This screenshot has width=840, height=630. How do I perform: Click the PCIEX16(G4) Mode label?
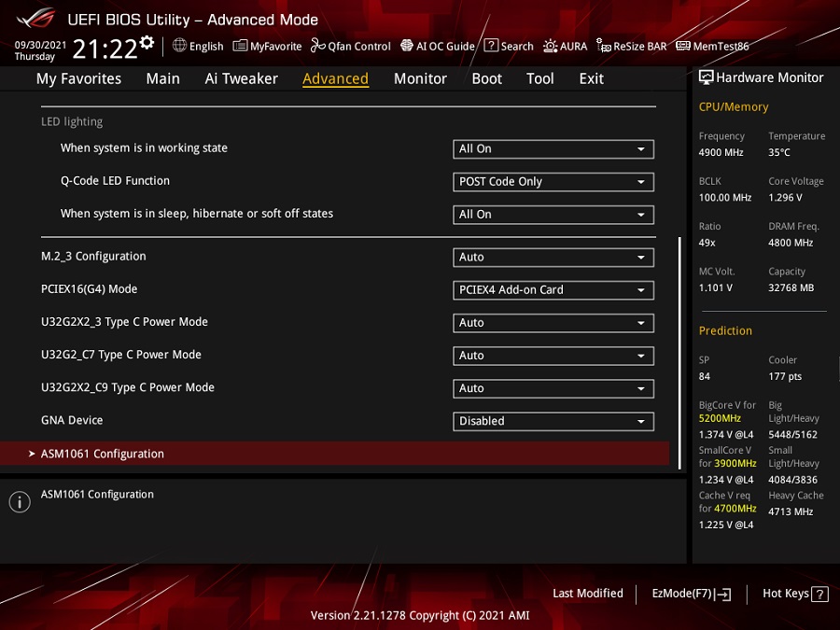click(89, 289)
